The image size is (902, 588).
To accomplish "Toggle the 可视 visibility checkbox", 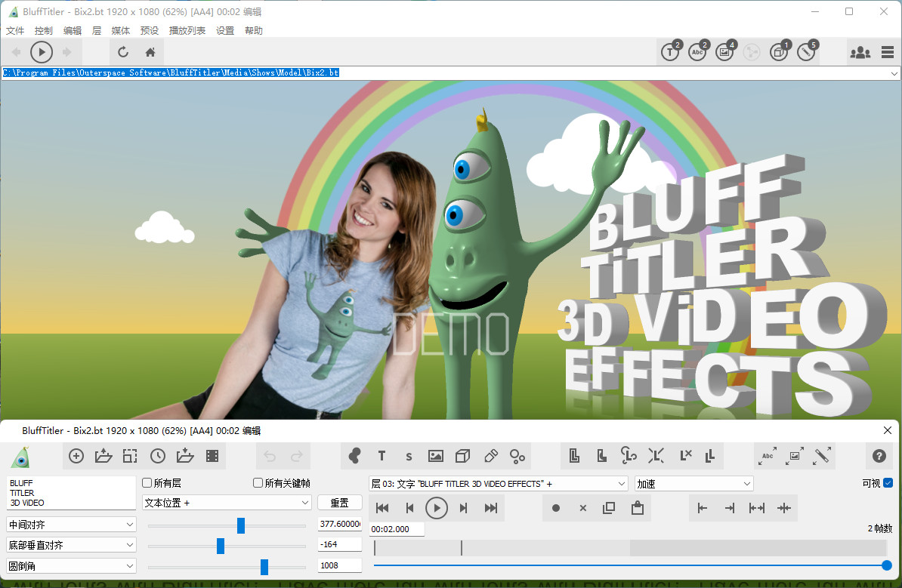I will (x=888, y=483).
